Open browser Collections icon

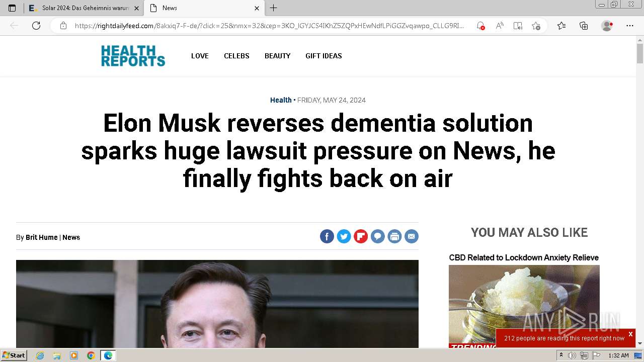pyautogui.click(x=584, y=26)
